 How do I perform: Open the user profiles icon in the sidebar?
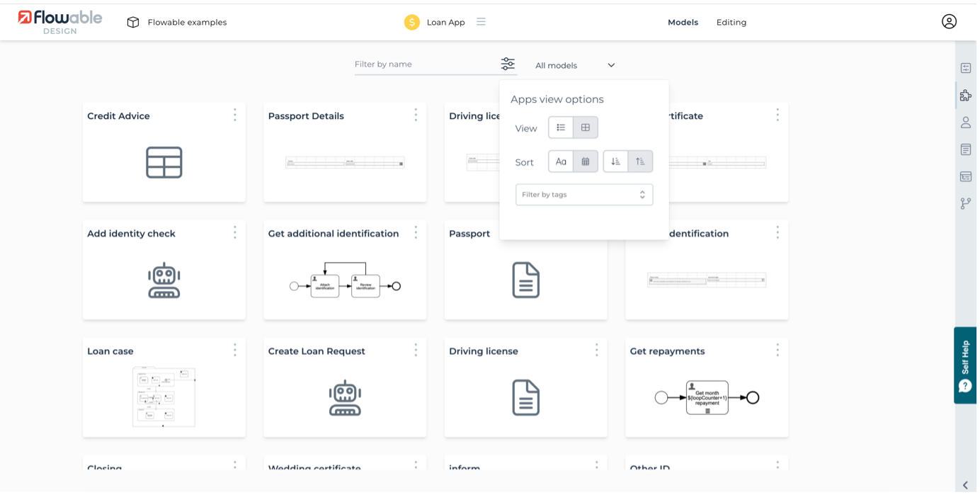tap(966, 123)
